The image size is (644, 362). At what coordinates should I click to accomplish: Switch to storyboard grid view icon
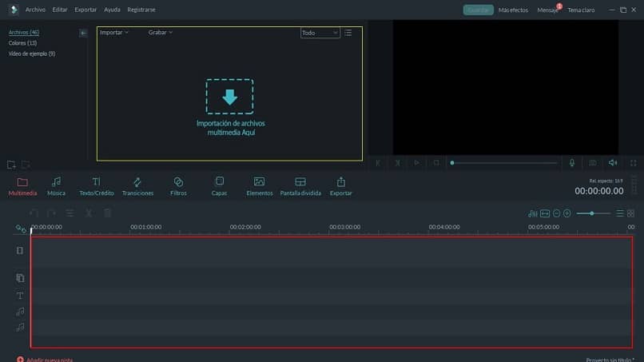coord(631,213)
